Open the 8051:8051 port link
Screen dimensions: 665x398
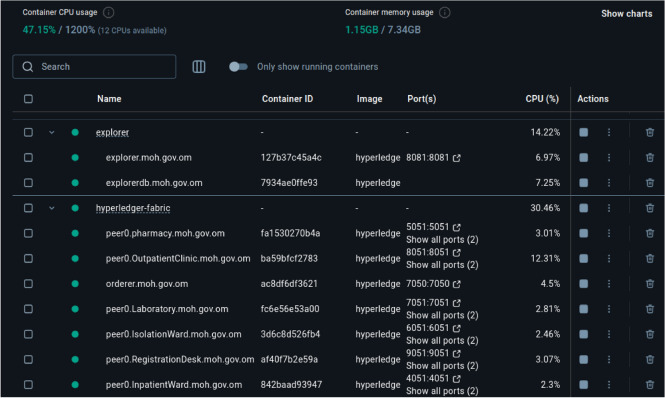coord(428,252)
